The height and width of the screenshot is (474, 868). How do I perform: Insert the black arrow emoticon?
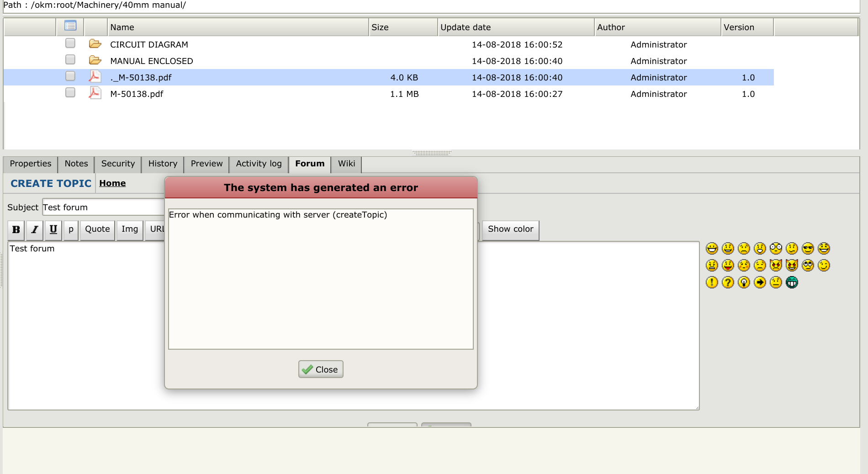pyautogui.click(x=760, y=282)
